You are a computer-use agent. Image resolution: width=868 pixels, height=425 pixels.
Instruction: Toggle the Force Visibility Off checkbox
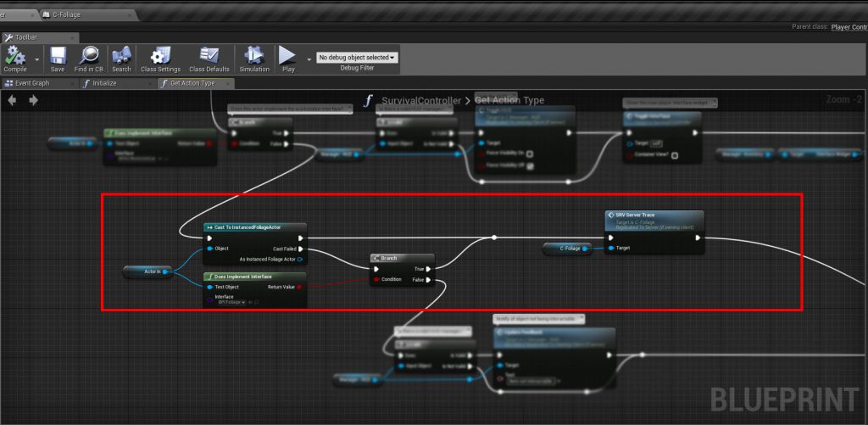click(x=531, y=166)
